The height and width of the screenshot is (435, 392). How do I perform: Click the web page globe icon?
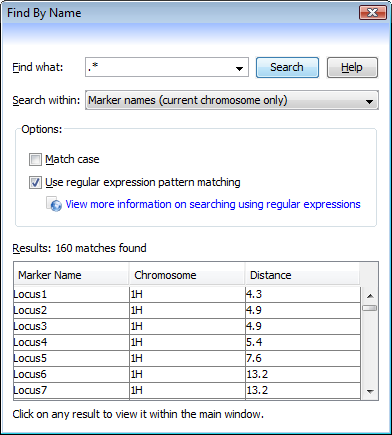coord(54,204)
